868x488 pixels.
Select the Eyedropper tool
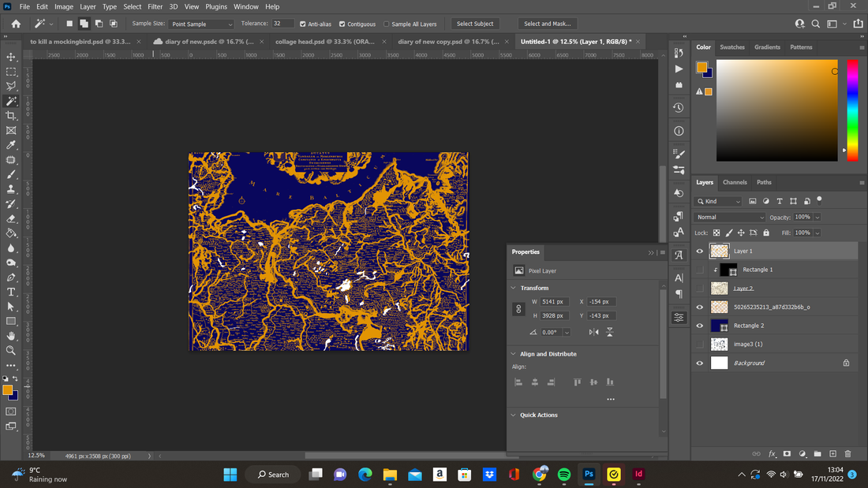point(11,145)
